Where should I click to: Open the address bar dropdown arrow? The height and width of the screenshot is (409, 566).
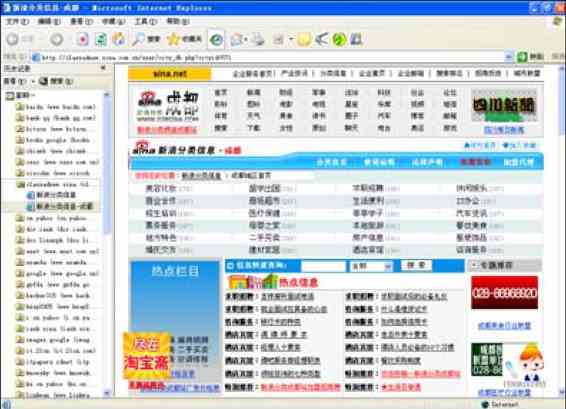pyautogui.click(x=508, y=57)
